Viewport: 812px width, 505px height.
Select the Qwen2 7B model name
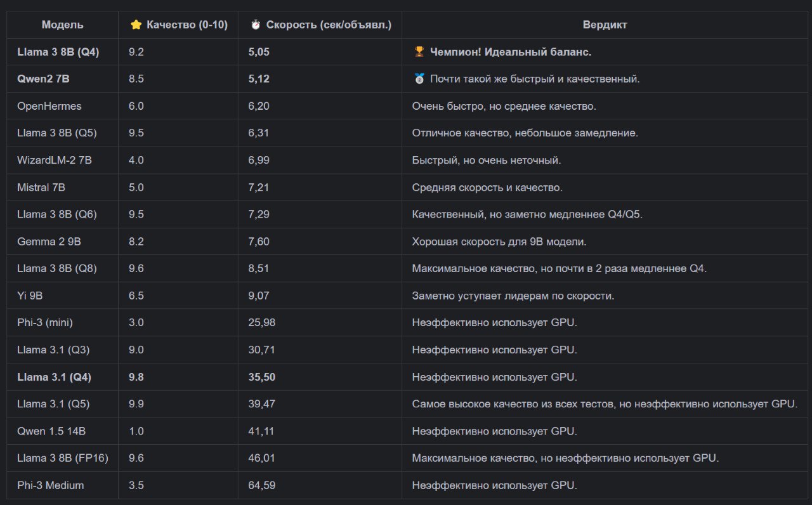(x=43, y=79)
